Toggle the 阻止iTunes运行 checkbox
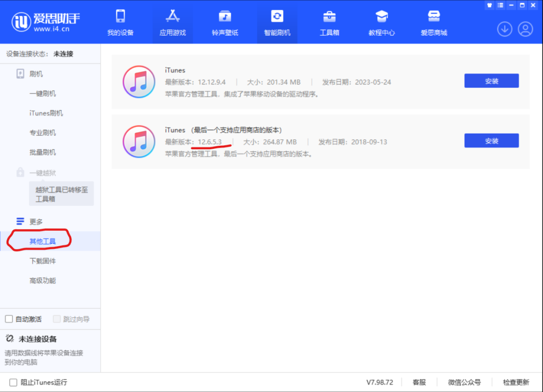Screen dimensions: 543x392 tap(13, 382)
